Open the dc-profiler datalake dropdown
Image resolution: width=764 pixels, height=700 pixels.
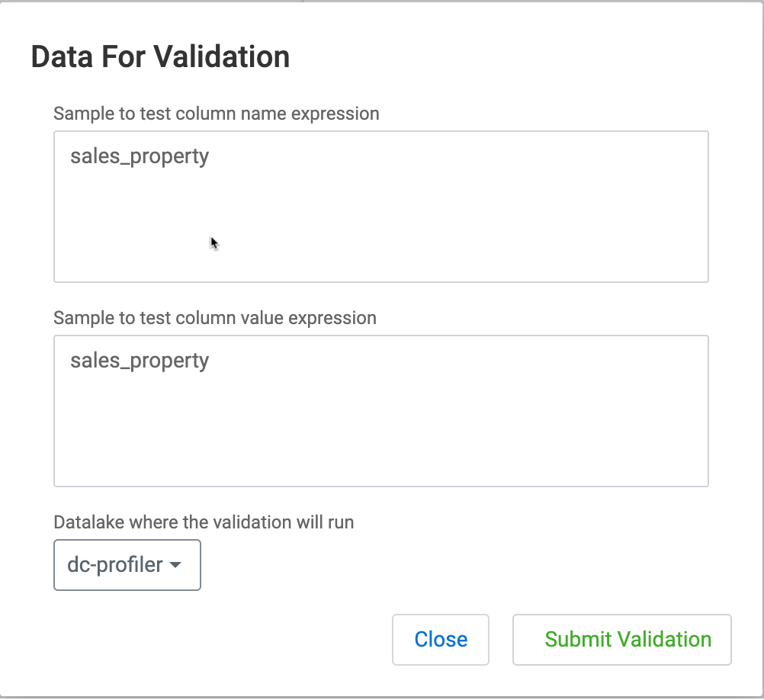127,565
